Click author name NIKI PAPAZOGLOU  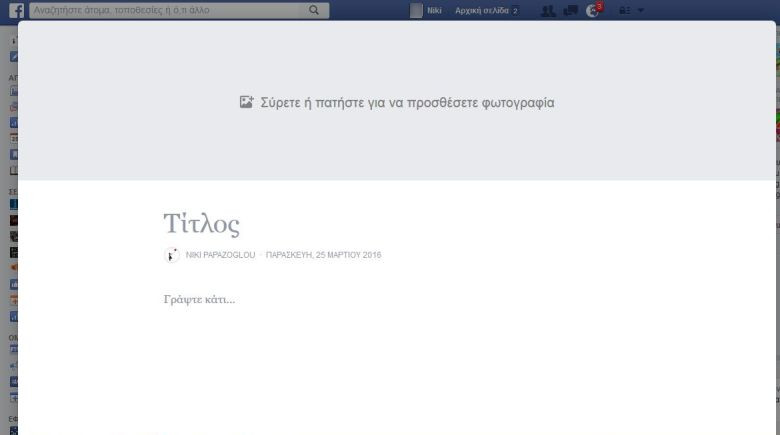pos(220,255)
